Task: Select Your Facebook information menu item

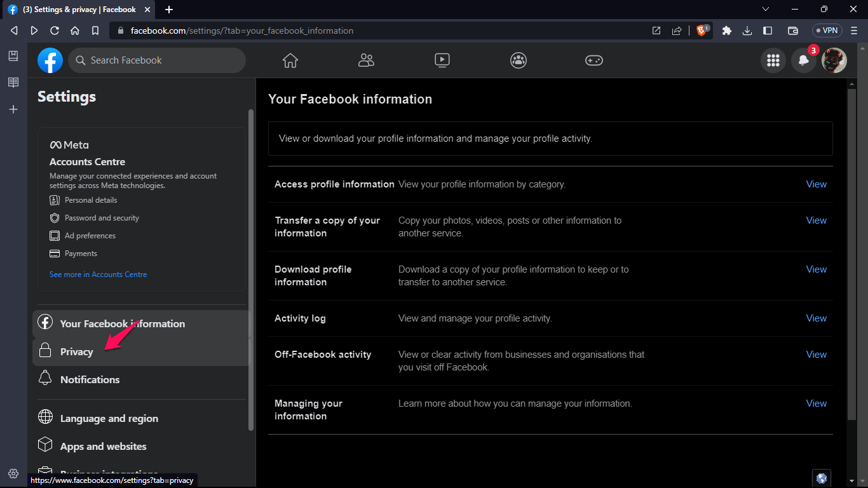Action: click(x=140, y=323)
